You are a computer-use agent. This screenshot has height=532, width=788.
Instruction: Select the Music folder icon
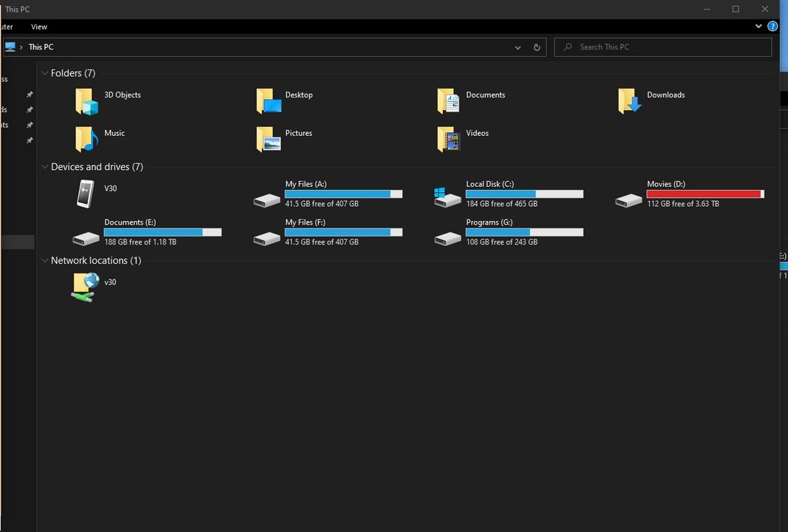click(x=86, y=139)
